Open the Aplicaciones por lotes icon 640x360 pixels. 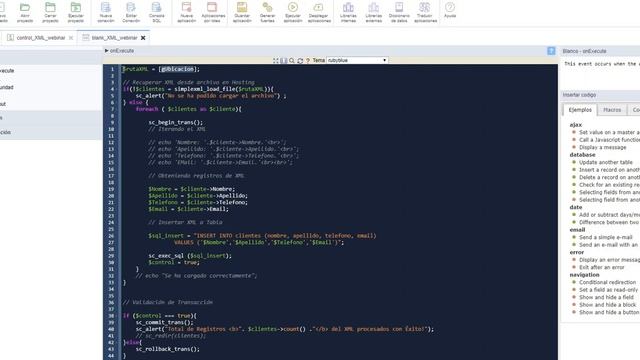(x=213, y=12)
